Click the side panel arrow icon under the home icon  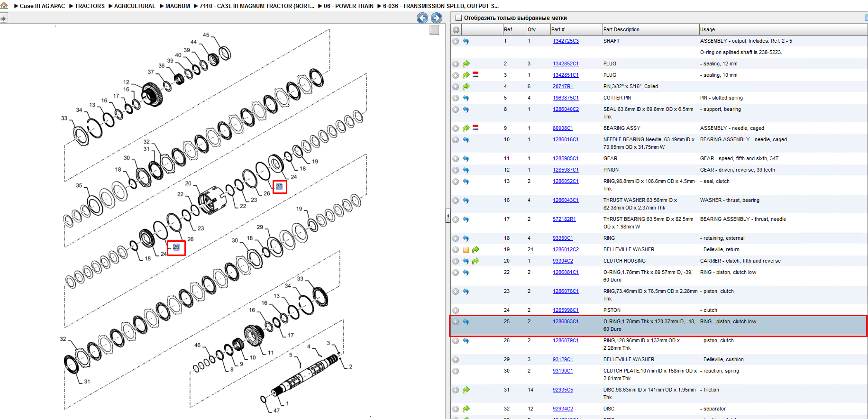pyautogui.click(x=4, y=18)
